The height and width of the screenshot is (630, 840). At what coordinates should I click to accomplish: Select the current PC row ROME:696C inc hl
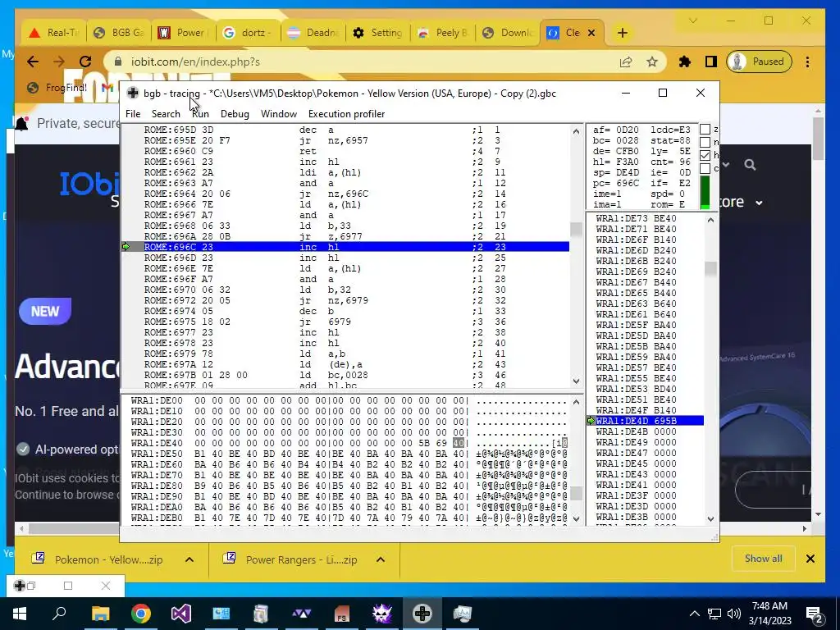click(356, 247)
